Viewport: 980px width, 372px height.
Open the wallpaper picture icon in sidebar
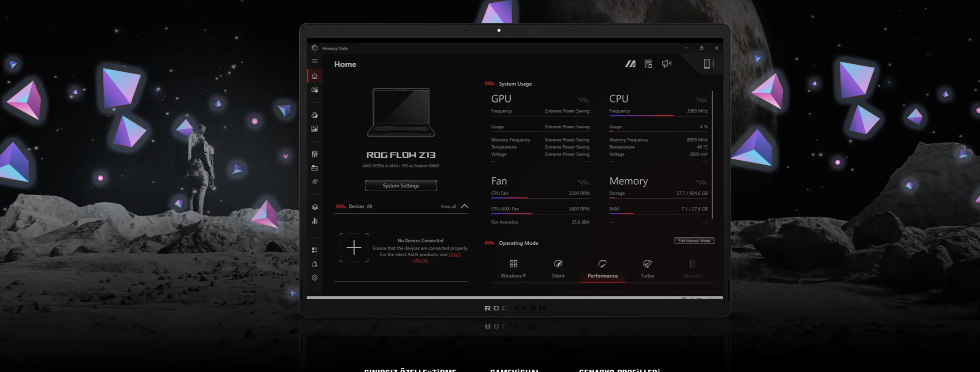[315, 129]
